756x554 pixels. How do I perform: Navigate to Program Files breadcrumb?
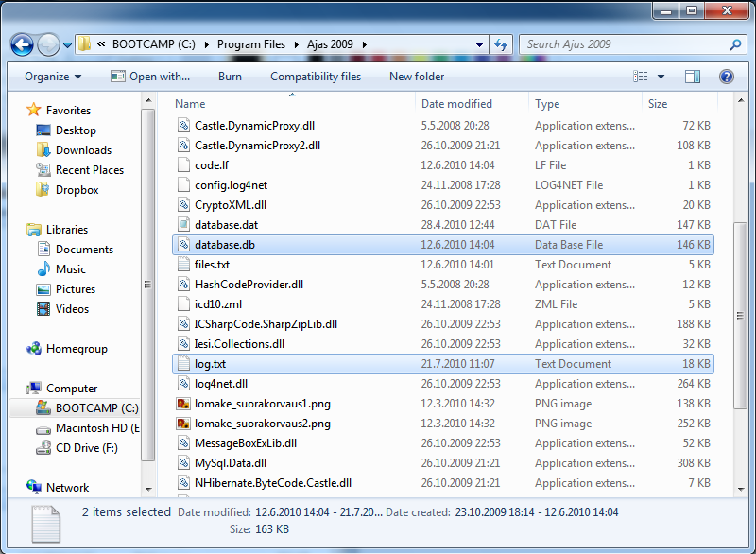coord(251,44)
